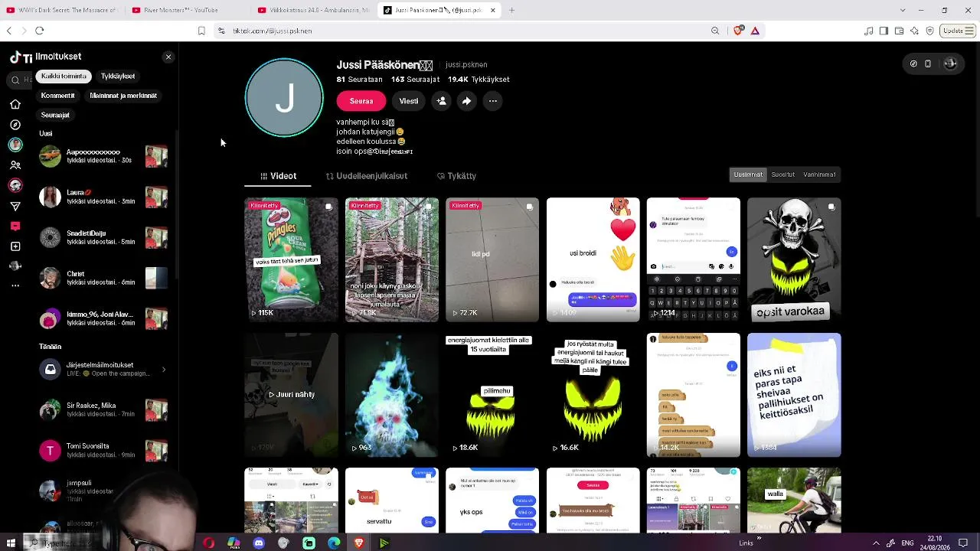The width and height of the screenshot is (980, 551).
Task: Click the Viesti message button
Action: point(409,101)
